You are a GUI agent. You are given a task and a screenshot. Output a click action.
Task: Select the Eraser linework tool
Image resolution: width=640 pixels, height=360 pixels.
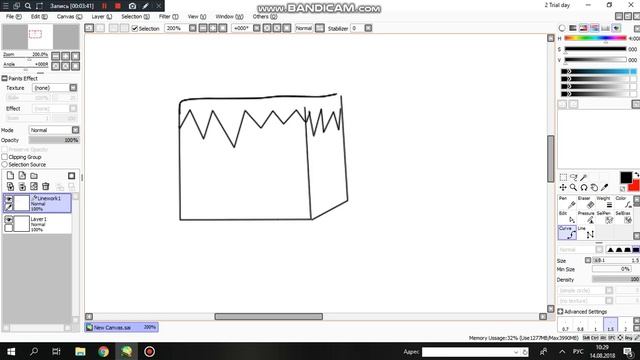586,202
